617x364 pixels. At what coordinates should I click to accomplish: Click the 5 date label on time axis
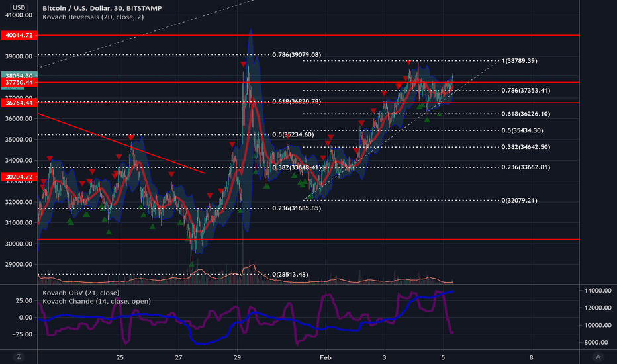(443, 357)
